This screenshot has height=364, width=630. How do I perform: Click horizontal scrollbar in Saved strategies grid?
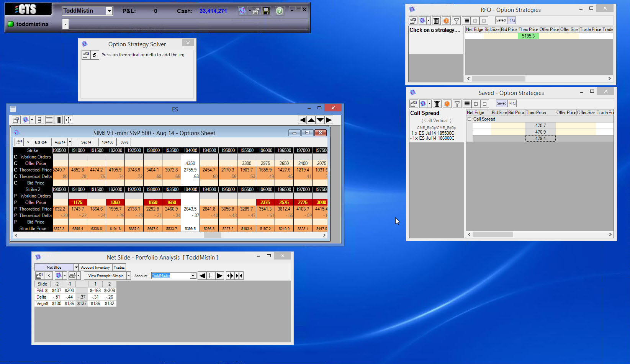[539, 235]
